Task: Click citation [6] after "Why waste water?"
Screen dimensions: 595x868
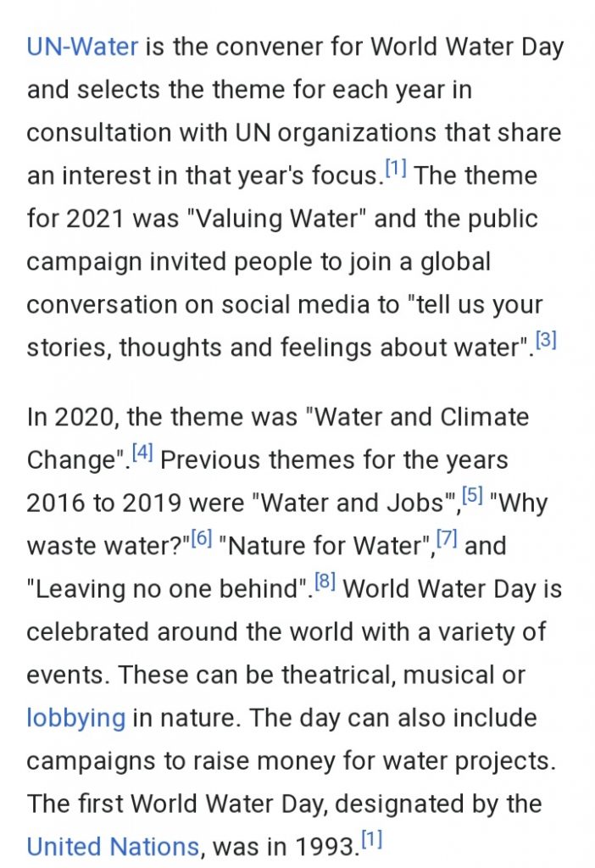Action: point(200,539)
